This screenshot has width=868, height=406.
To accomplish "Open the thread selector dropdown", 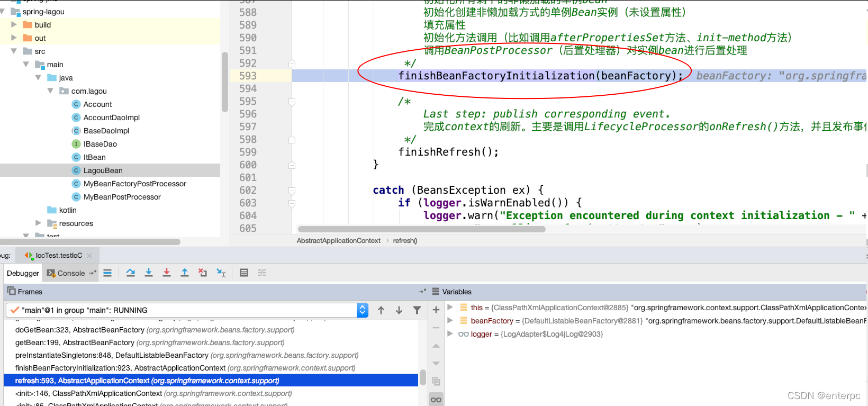I will point(363,310).
